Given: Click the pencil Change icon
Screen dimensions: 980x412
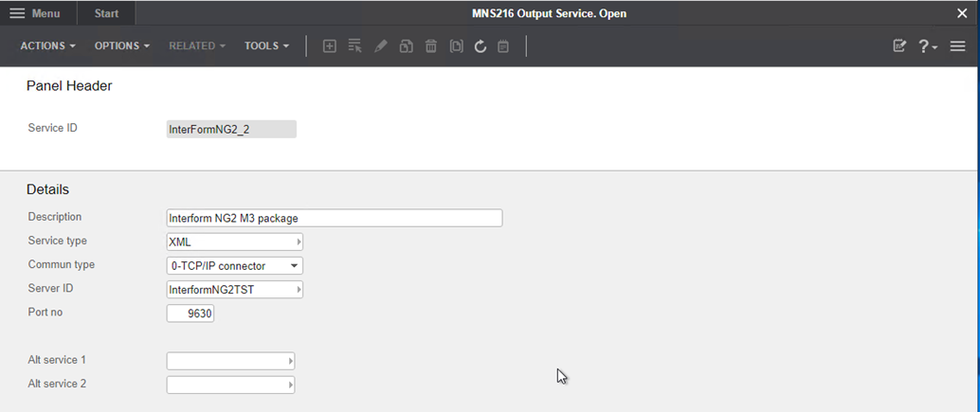Looking at the screenshot, I should click(x=380, y=45).
